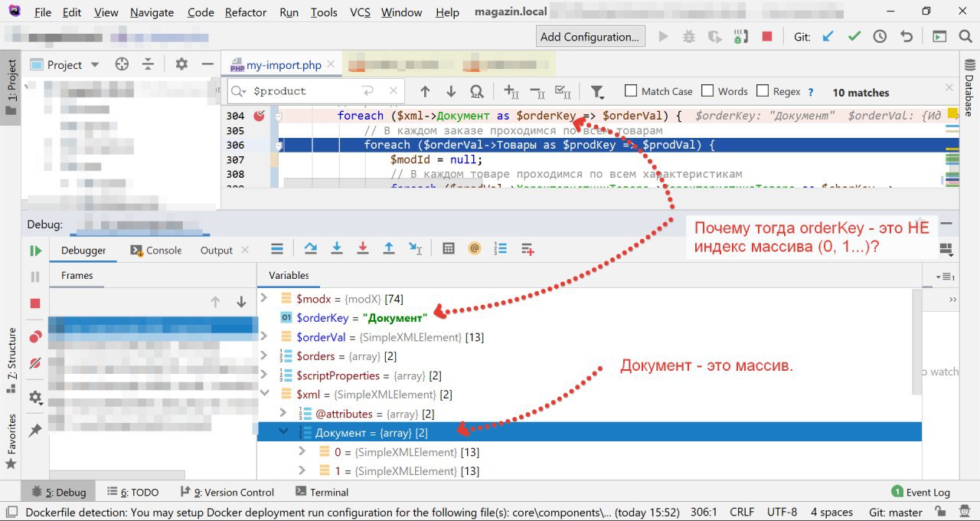
Task: Click Step Into debugger icon
Action: click(336, 248)
